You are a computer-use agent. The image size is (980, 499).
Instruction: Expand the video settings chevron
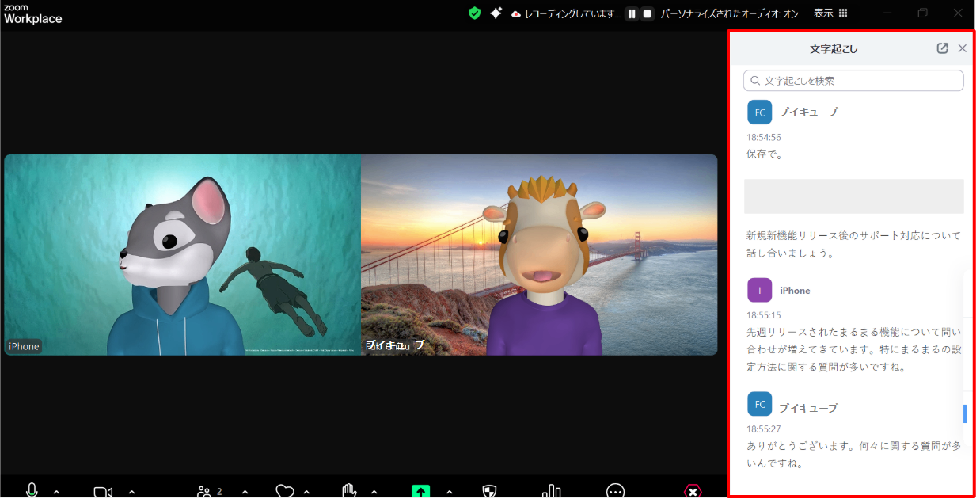(x=133, y=492)
